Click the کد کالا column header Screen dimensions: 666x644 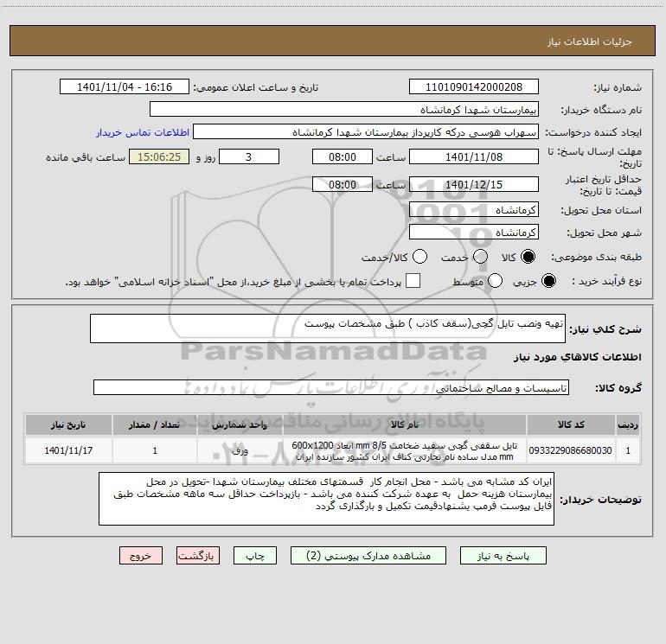pyautogui.click(x=571, y=425)
